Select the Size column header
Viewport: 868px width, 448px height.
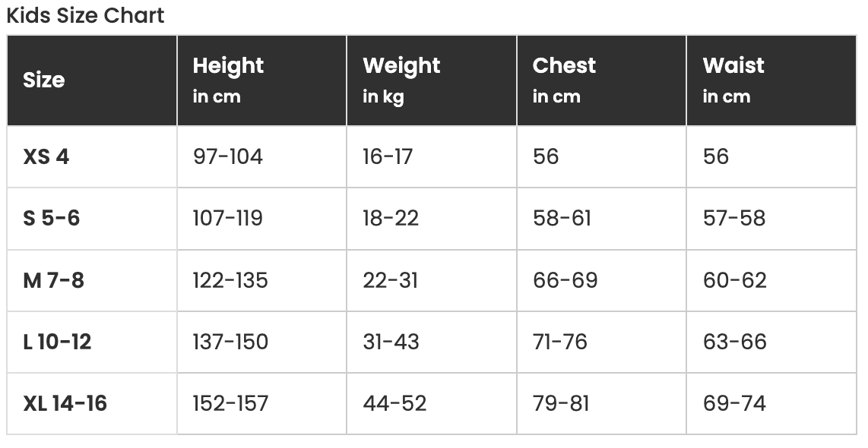(x=44, y=80)
